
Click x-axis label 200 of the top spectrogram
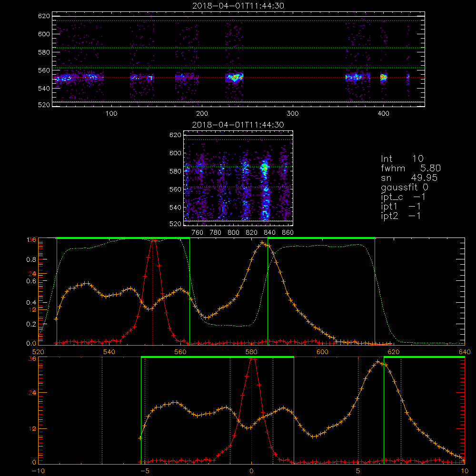[x=202, y=114]
